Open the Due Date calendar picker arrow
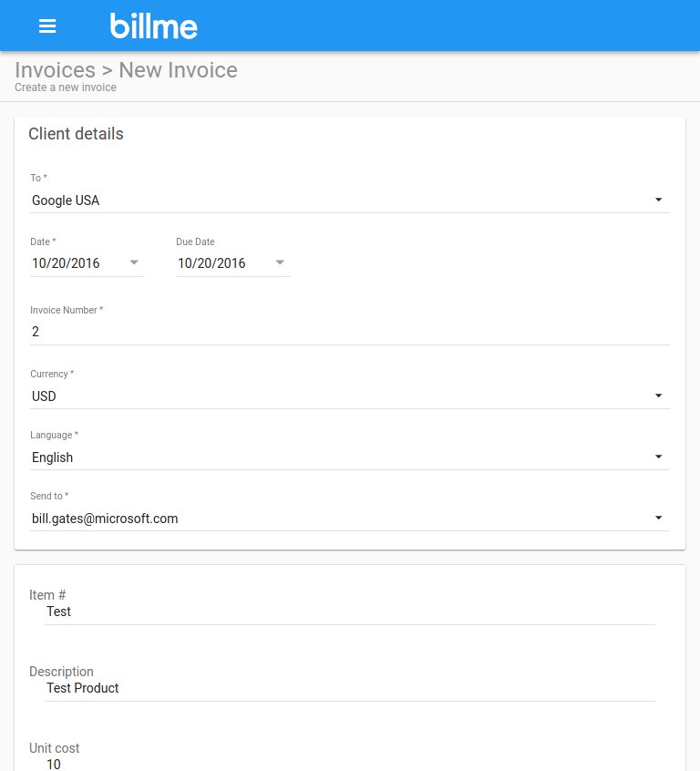700x771 pixels. (280, 262)
